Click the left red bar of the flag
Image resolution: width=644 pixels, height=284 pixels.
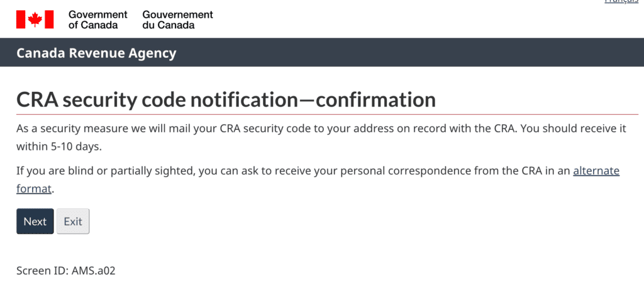tap(21, 20)
